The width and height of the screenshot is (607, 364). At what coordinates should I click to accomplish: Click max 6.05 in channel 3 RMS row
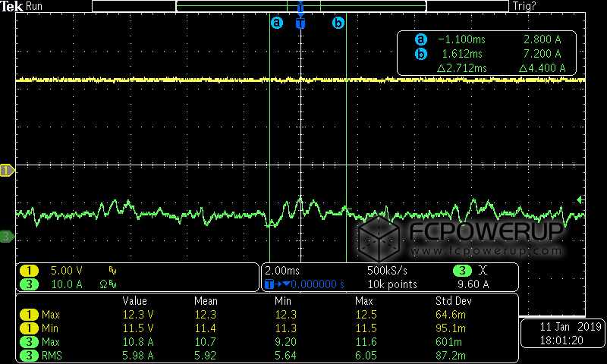coord(366,356)
